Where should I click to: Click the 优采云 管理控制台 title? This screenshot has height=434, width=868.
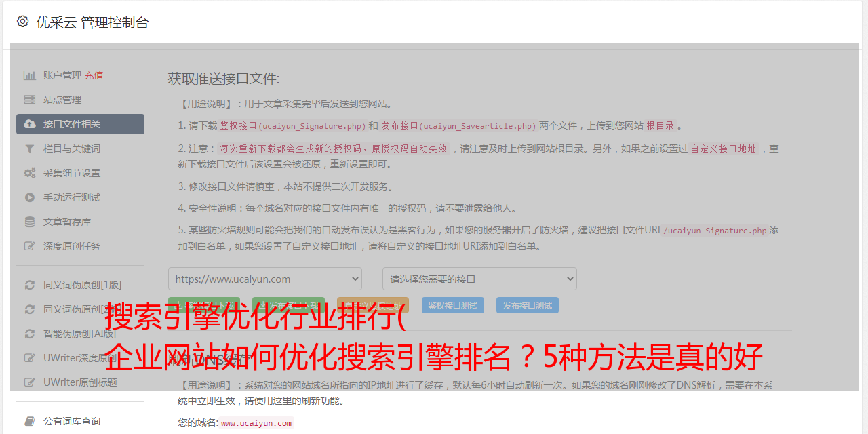coord(92,22)
